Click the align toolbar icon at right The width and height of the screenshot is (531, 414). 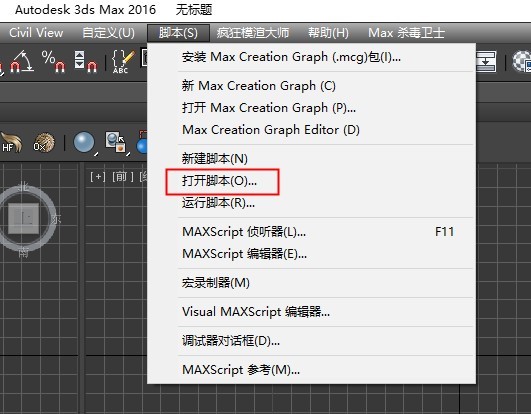(486, 61)
